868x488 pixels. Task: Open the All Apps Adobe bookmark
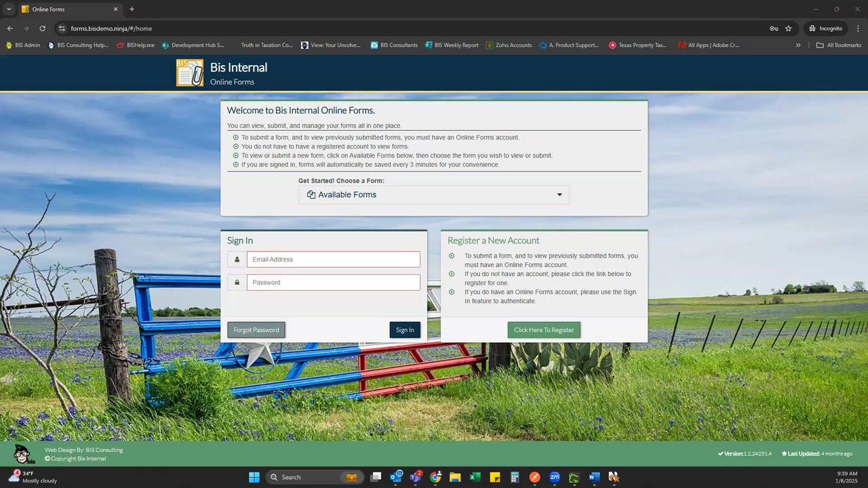point(709,45)
